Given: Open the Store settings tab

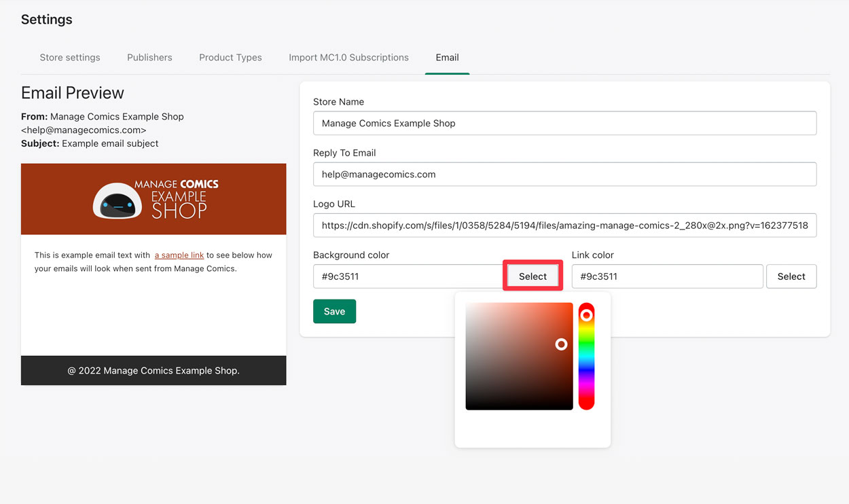Looking at the screenshot, I should tap(70, 58).
